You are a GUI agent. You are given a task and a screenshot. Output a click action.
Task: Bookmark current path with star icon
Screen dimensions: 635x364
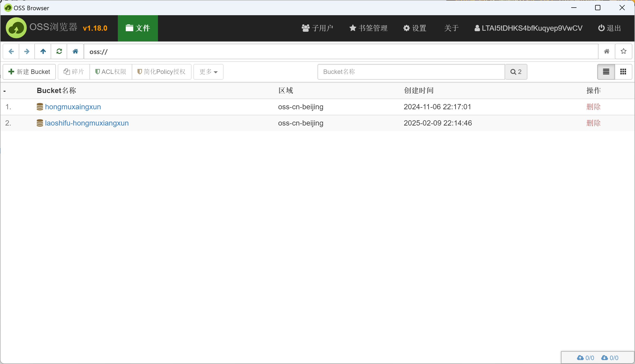[623, 51]
